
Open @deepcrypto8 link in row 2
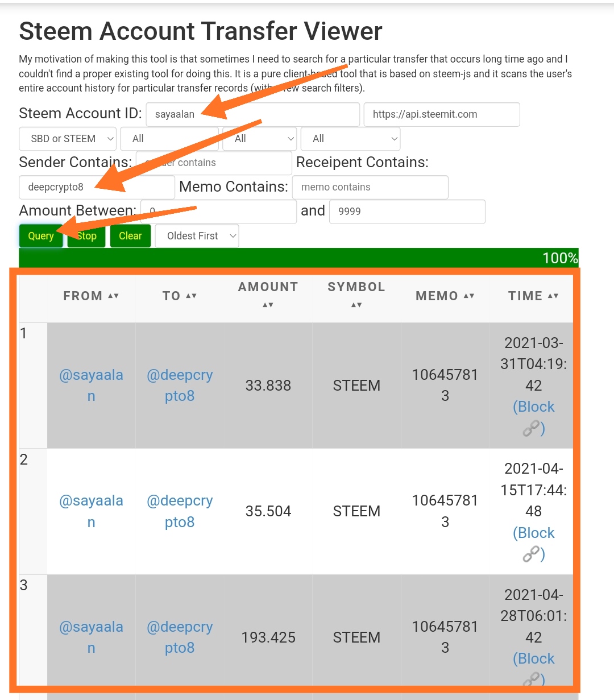click(x=180, y=511)
